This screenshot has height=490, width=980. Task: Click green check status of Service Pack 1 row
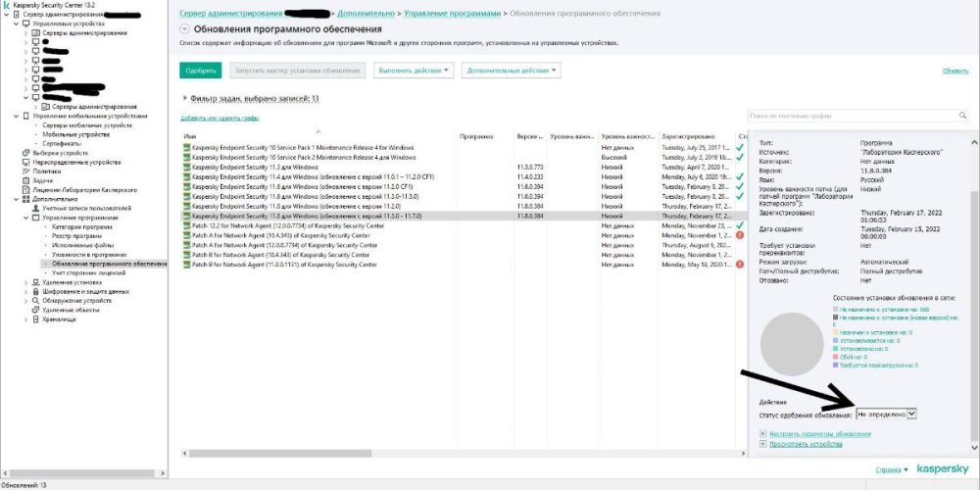point(740,148)
